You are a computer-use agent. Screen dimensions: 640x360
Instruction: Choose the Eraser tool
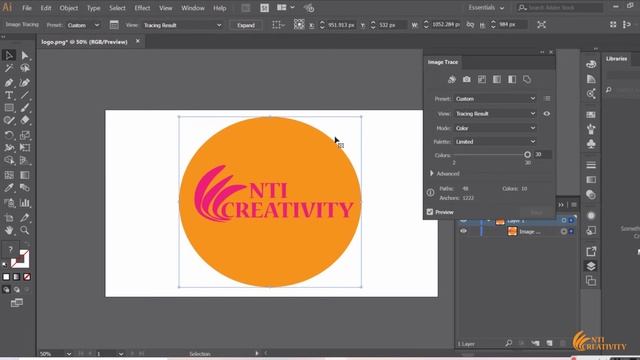click(x=24, y=120)
